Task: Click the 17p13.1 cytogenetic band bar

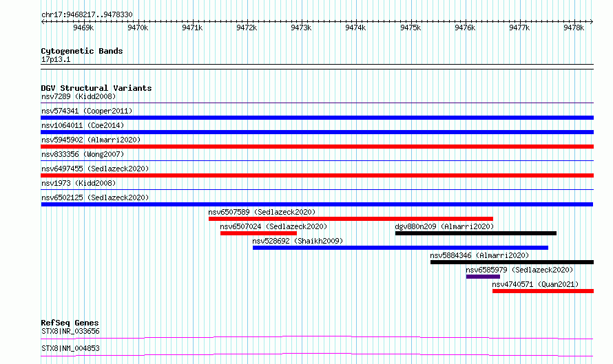Action: 317,67
